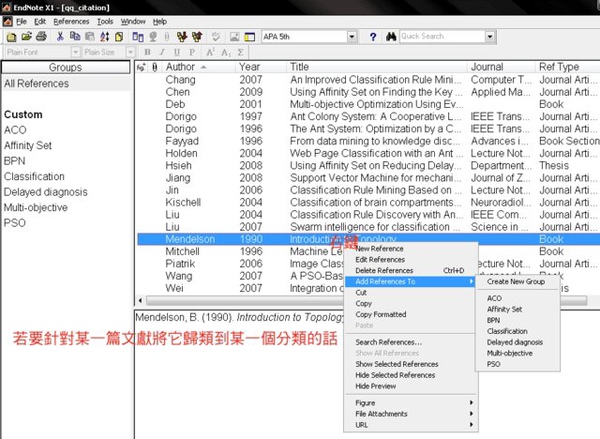Select the Fayyad 1996 reference row
The width and height of the screenshot is (600, 439).
point(368,141)
